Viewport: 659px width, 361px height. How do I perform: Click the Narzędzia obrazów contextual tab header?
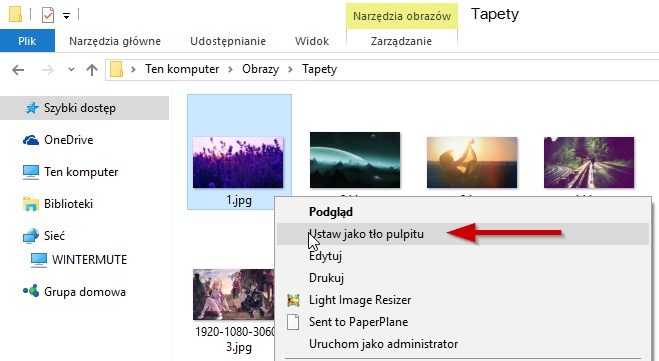point(402,16)
